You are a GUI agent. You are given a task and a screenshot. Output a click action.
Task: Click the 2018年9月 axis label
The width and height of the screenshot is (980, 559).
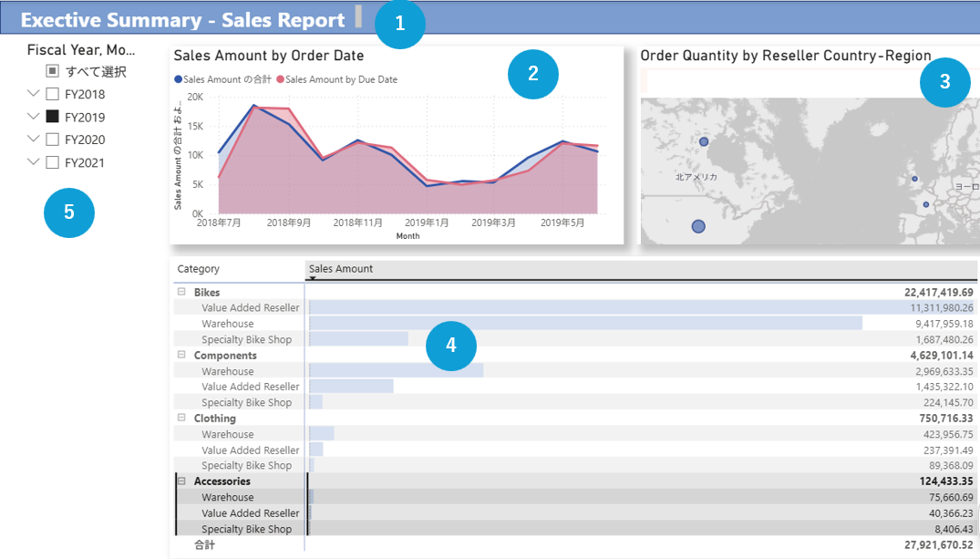pos(289,223)
